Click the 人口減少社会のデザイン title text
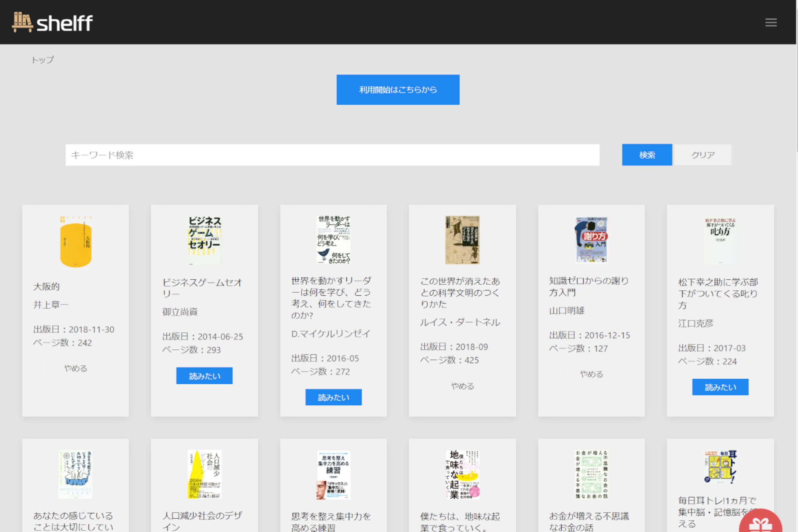This screenshot has height=532, width=798. pos(202,521)
